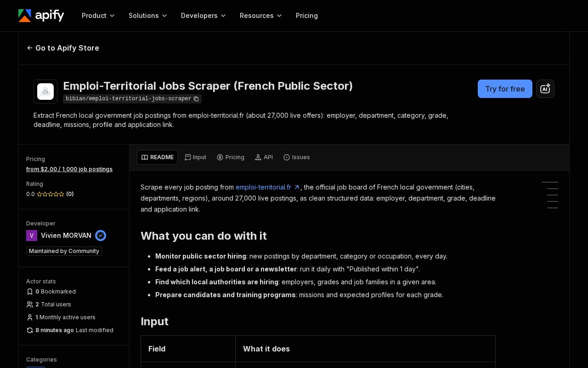Click 'Monitor public sector hiring' bullet text
This screenshot has height=368, width=588.
[x=201, y=256]
